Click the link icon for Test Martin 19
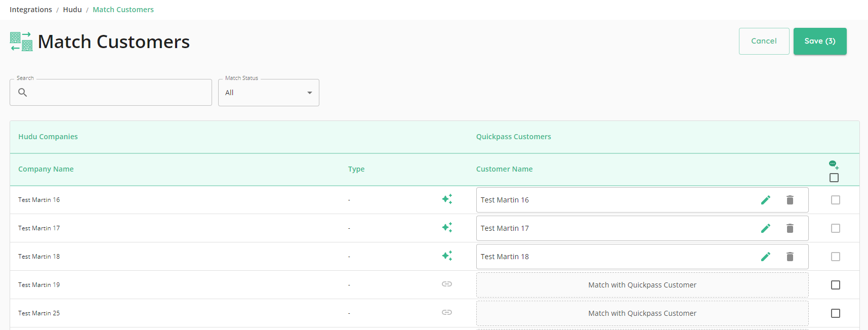 tap(447, 284)
